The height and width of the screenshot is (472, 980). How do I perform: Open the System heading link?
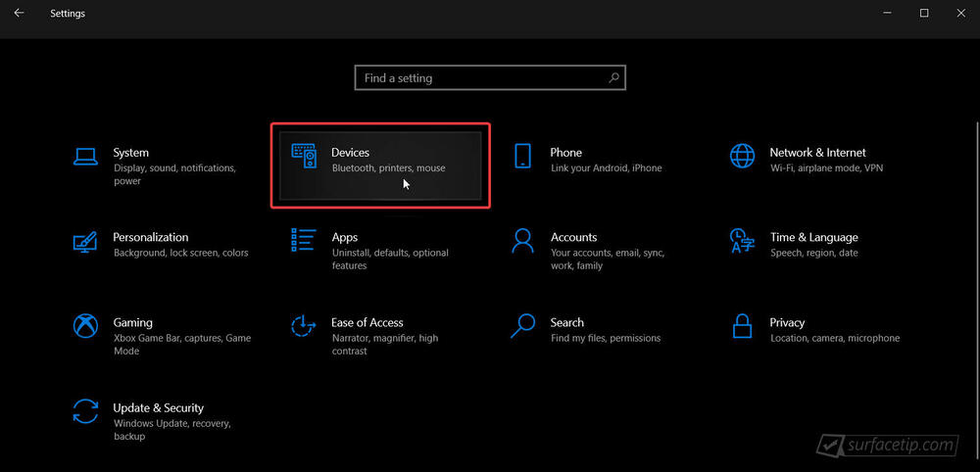(130, 153)
